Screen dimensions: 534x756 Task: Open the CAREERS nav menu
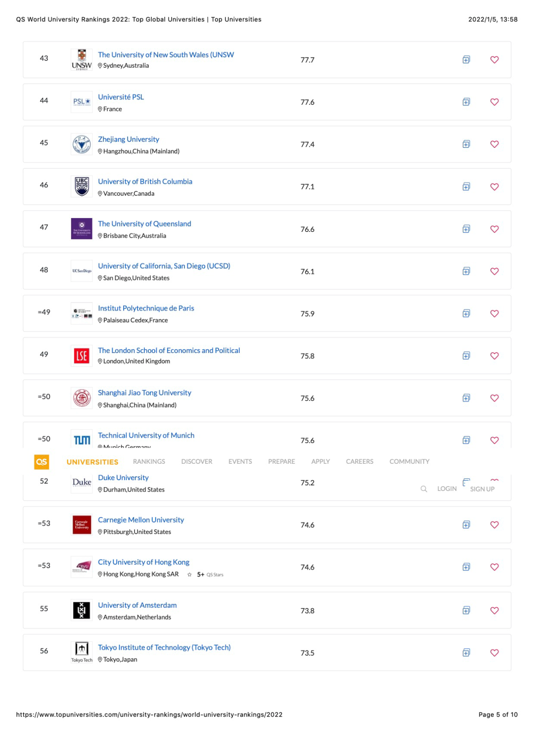[x=359, y=461]
